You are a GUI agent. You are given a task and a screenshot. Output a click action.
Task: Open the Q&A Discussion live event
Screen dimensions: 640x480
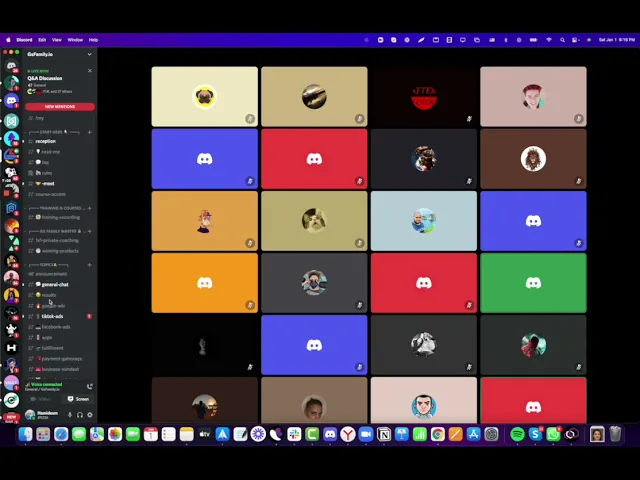coord(45,78)
